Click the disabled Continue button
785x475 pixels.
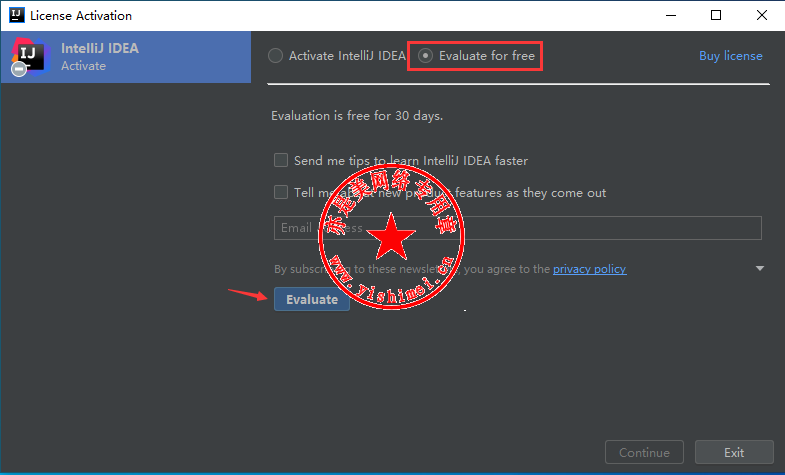[644, 452]
